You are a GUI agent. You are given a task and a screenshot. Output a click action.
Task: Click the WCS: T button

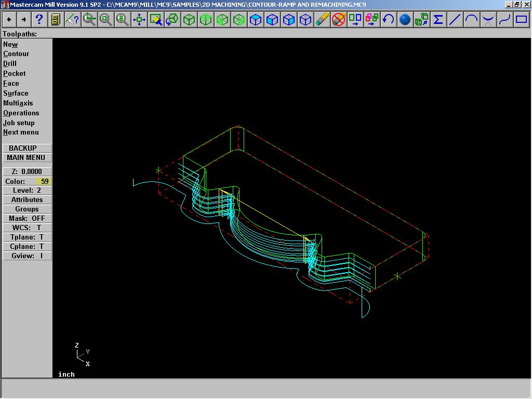pyautogui.click(x=27, y=228)
